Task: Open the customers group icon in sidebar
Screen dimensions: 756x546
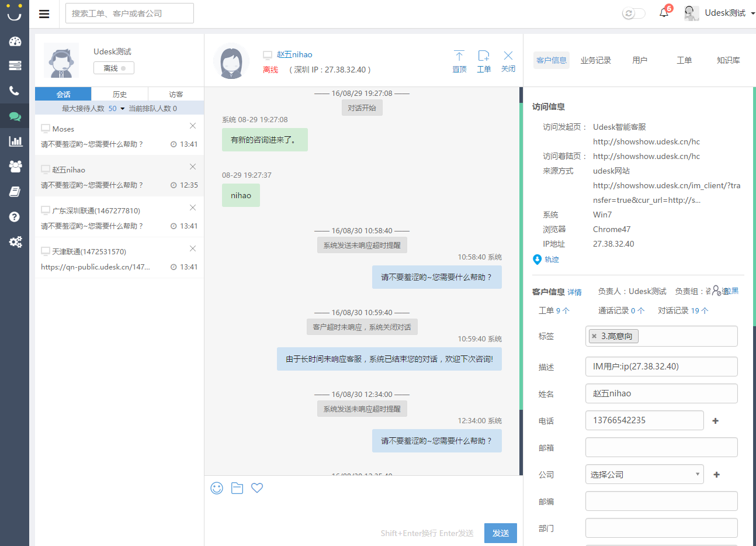Action: 15,166
